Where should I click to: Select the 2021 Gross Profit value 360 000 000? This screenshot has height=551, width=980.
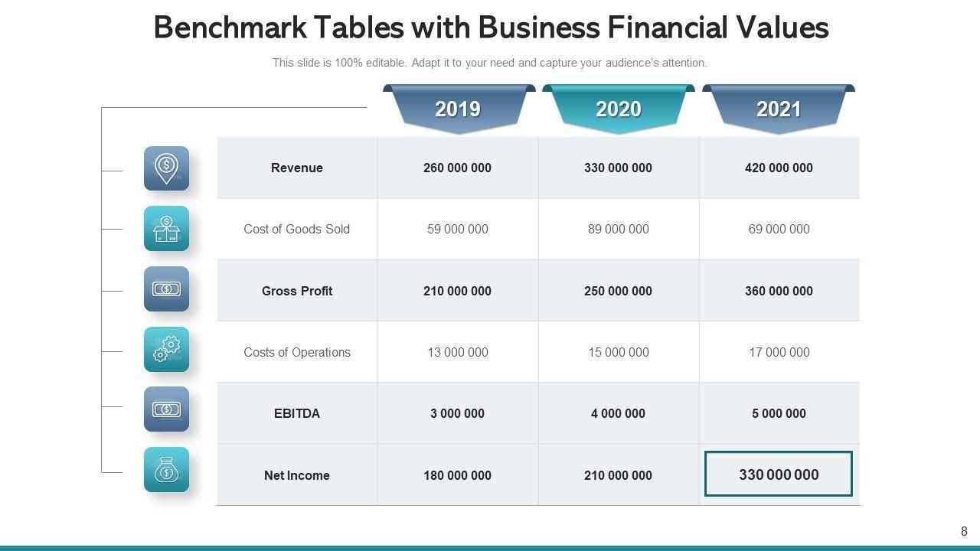tap(779, 291)
